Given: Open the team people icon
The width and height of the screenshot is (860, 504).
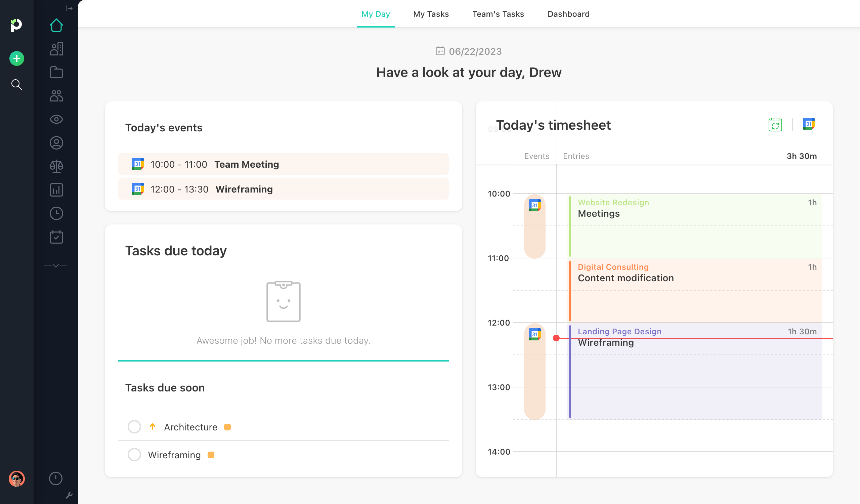Looking at the screenshot, I should tap(56, 96).
